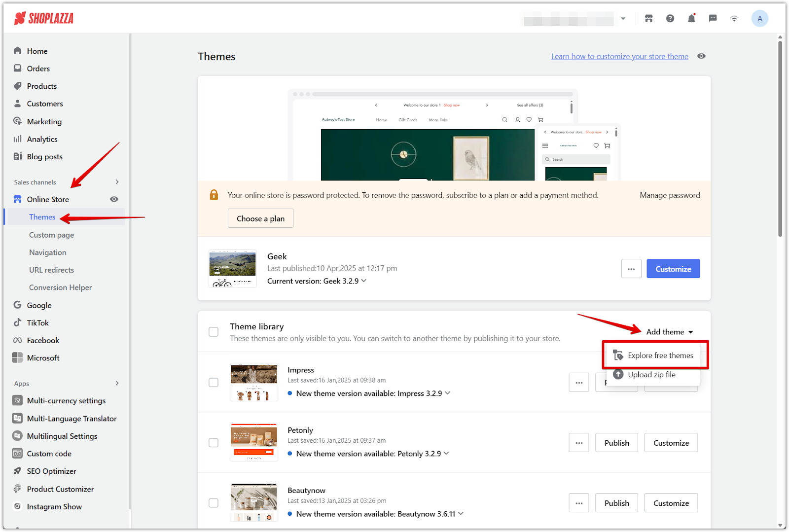The image size is (789, 532).
Task: Open Custom code app icon
Action: pos(17,453)
